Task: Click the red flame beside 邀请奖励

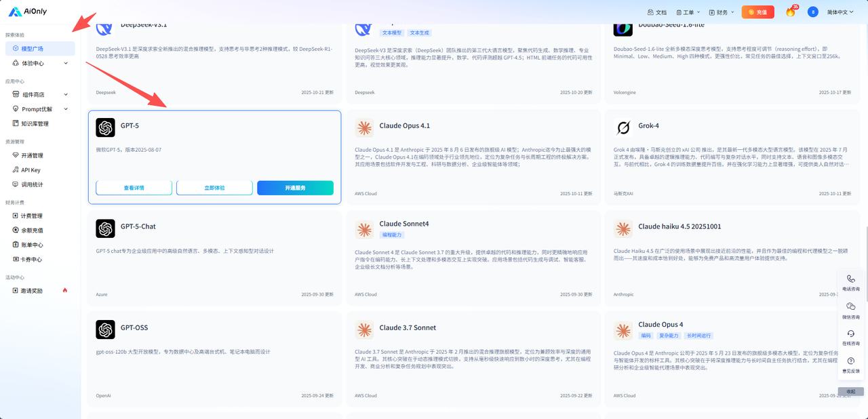Action: pos(65,290)
